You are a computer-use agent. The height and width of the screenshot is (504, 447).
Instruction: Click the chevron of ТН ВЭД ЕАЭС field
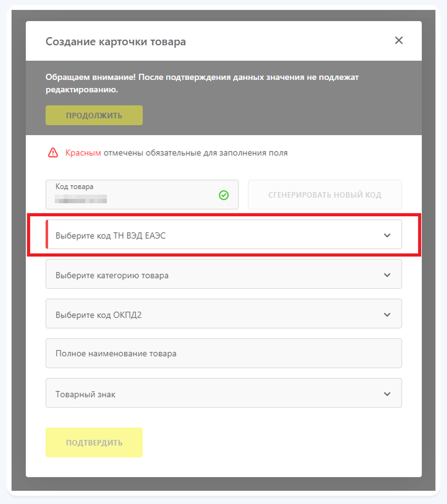[x=387, y=235]
